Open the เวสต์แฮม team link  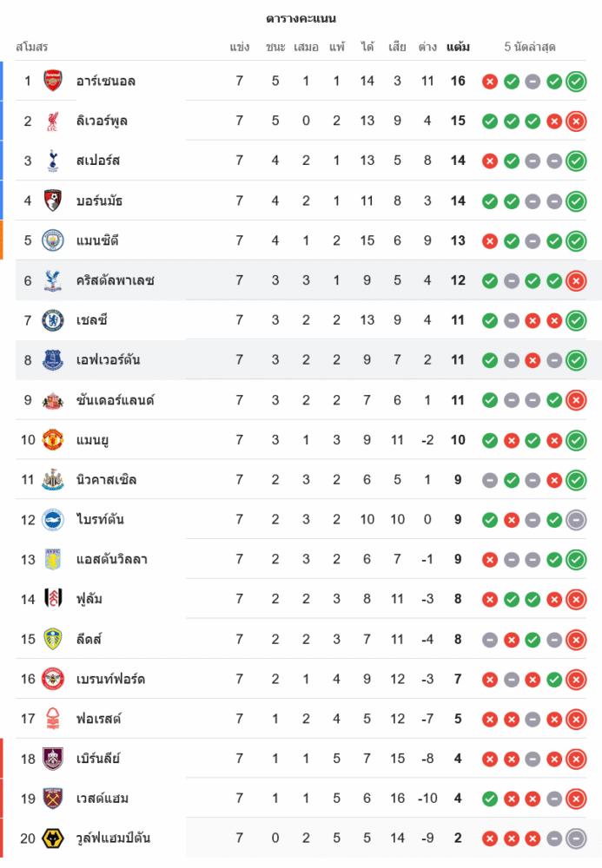point(103,799)
